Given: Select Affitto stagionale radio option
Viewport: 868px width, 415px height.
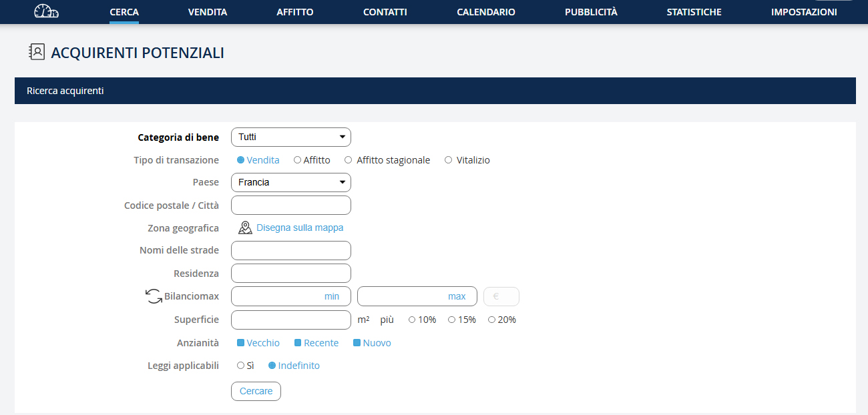Looking at the screenshot, I should tap(349, 160).
